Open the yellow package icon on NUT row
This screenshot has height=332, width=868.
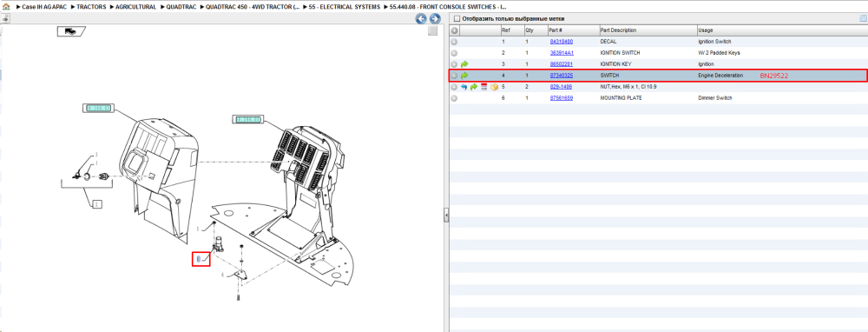494,87
